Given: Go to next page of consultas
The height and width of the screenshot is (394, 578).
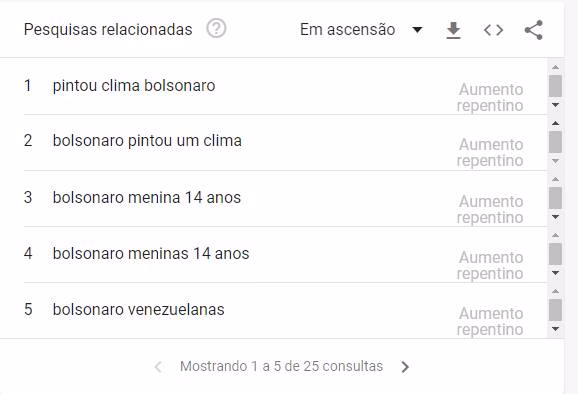Looking at the screenshot, I should point(405,367).
